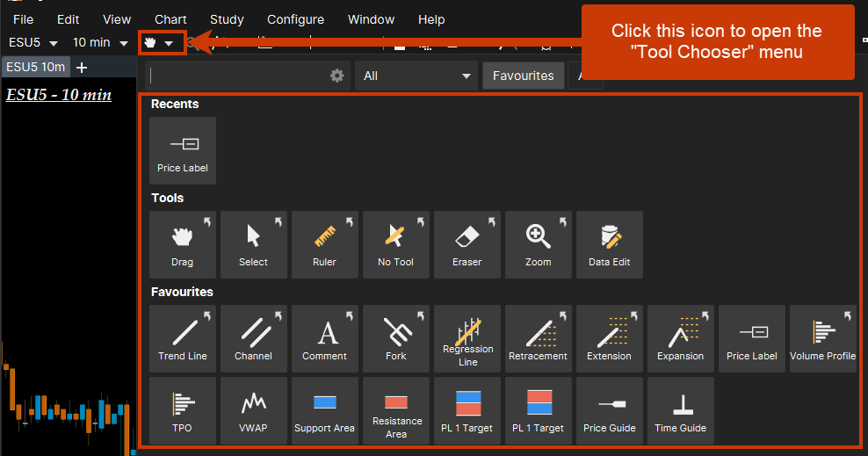The height and width of the screenshot is (456, 868).
Task: Select the Ruler tool
Action: pos(324,243)
